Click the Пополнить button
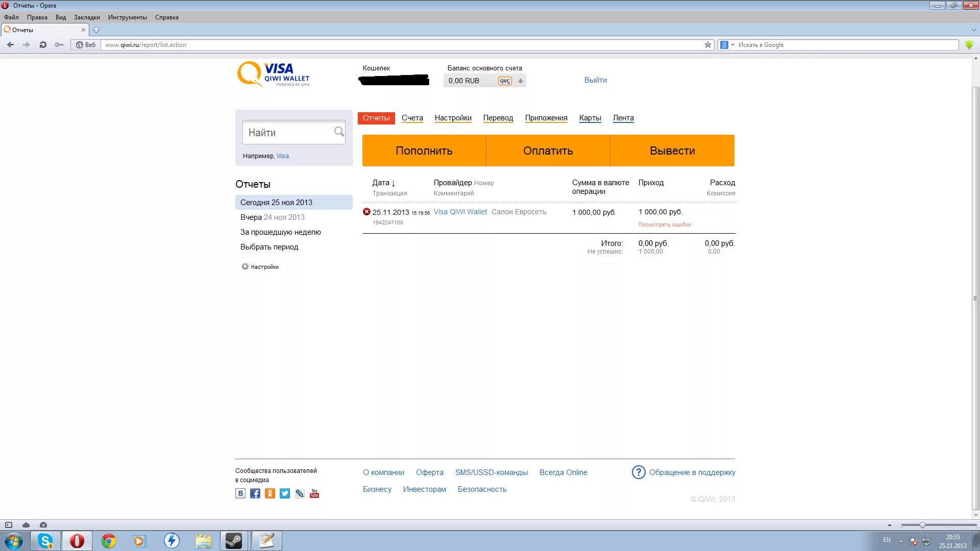 (424, 151)
